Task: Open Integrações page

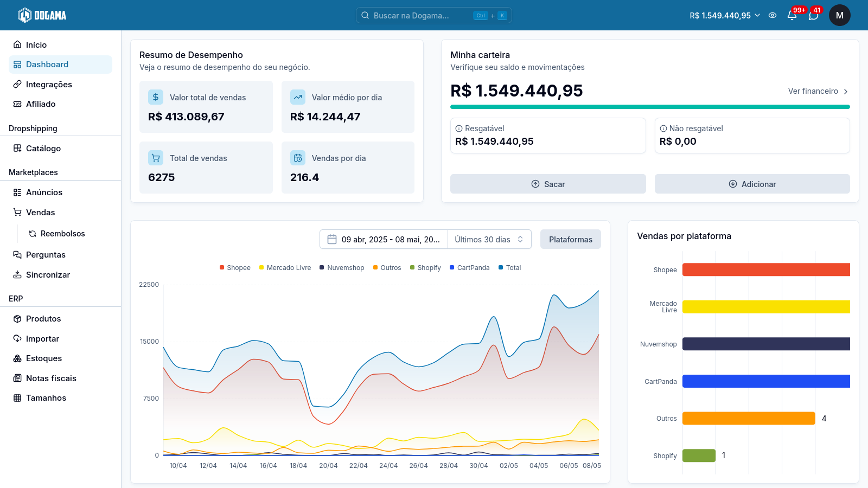Action: click(x=60, y=84)
